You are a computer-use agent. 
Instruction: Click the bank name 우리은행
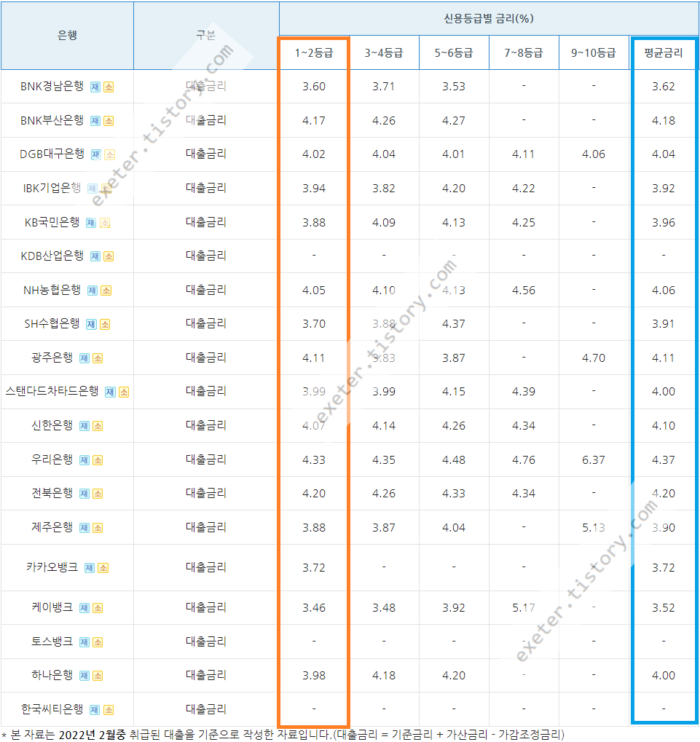tap(52, 459)
